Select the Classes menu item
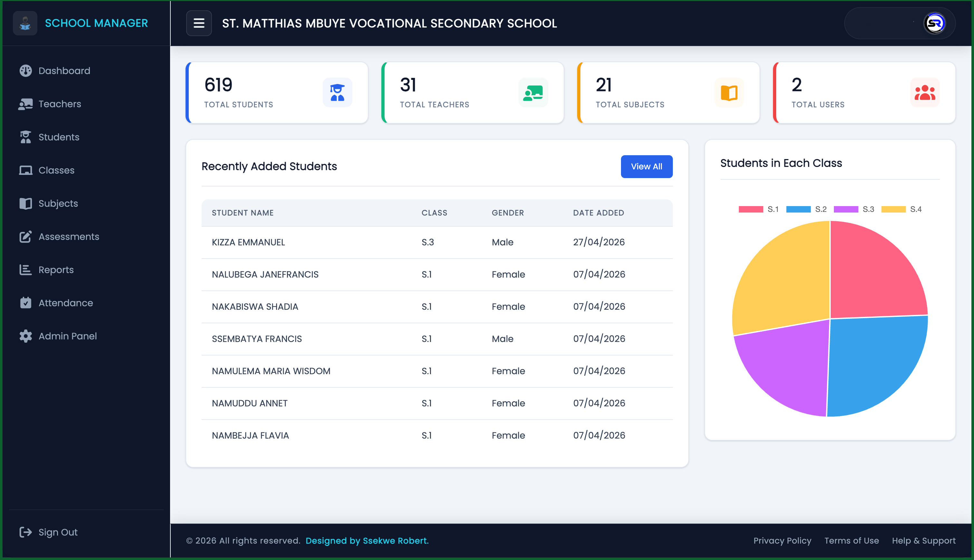This screenshot has height=560, width=974. [57, 170]
